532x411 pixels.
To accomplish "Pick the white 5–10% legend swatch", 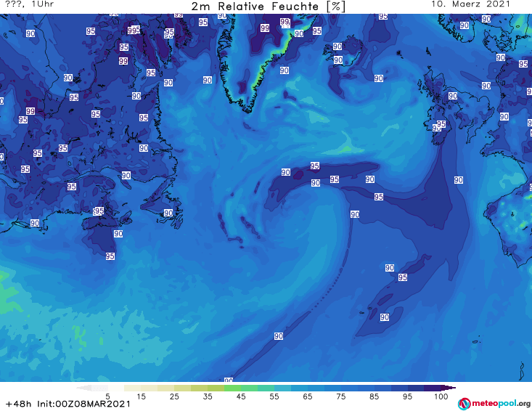I will [x=116, y=388].
